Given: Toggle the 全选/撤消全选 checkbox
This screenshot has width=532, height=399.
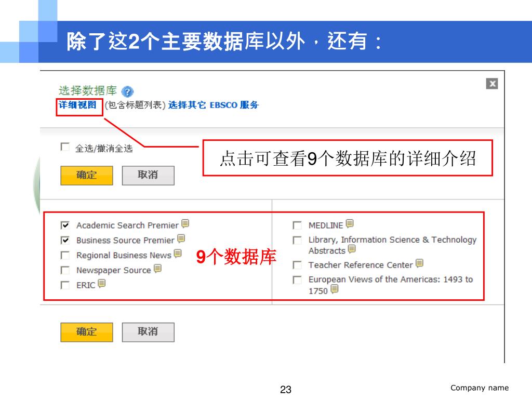Looking at the screenshot, I should (x=65, y=147).
